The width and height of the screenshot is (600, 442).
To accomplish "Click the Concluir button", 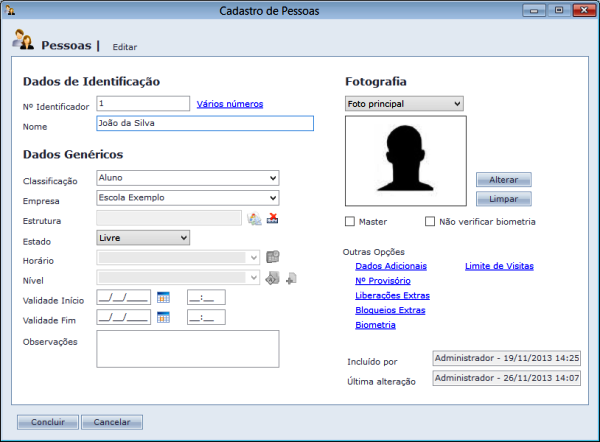I will point(47,422).
